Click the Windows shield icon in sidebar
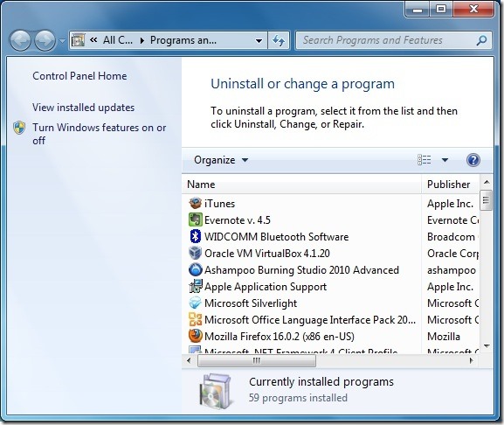The image size is (504, 425). coord(19,128)
